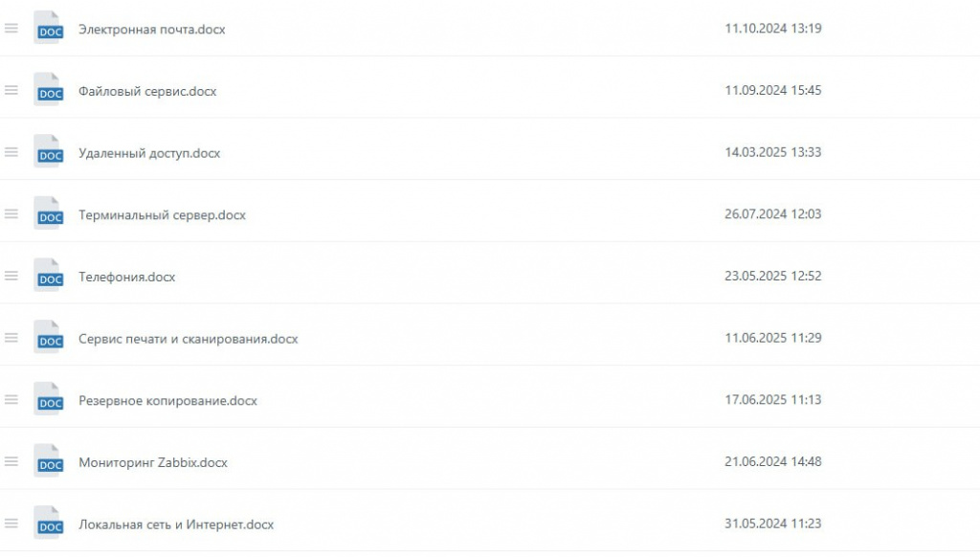980x557 pixels.
Task: Select the DOC icon of Удаленный доступ.docx
Action: 49,153
